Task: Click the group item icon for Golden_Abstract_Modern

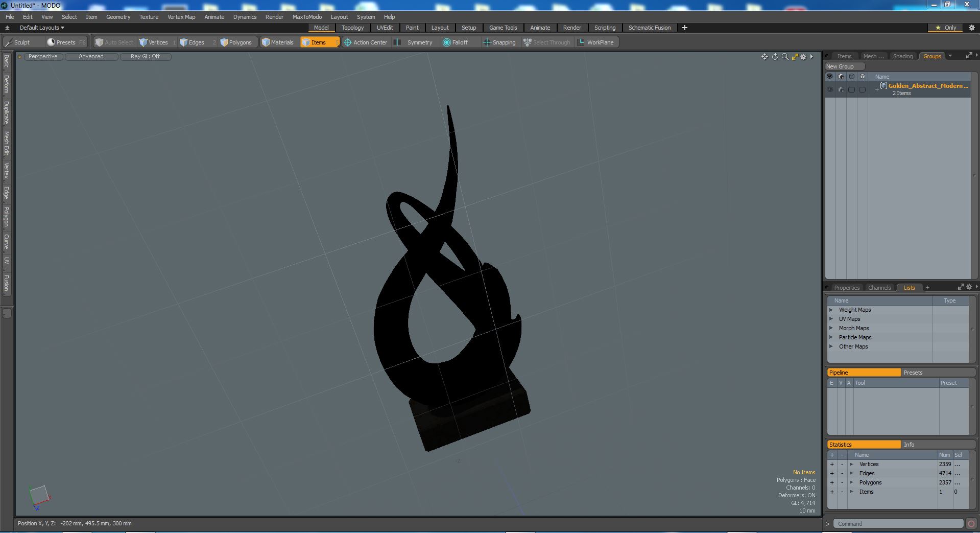Action: click(x=883, y=86)
